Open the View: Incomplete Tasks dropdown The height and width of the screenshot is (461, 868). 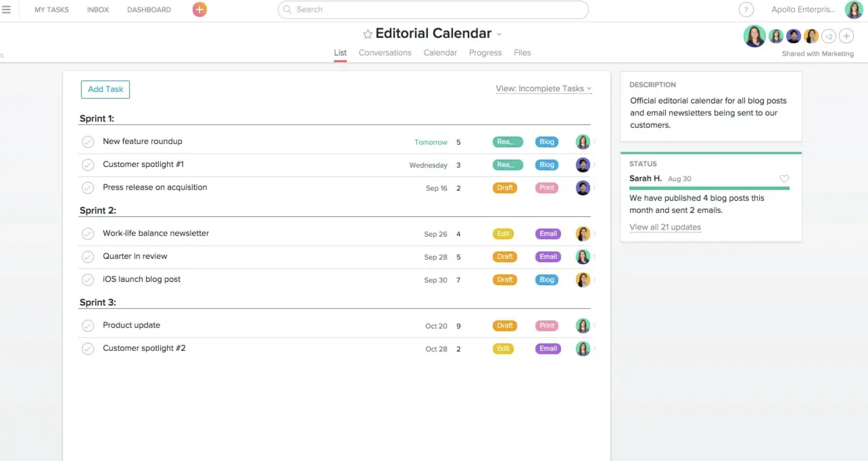(544, 89)
